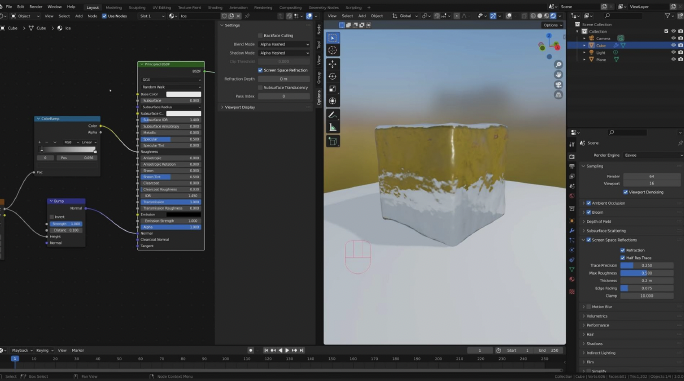Select the Select Box tool in viewport
This screenshot has height=381, width=684.
[x=332, y=38]
